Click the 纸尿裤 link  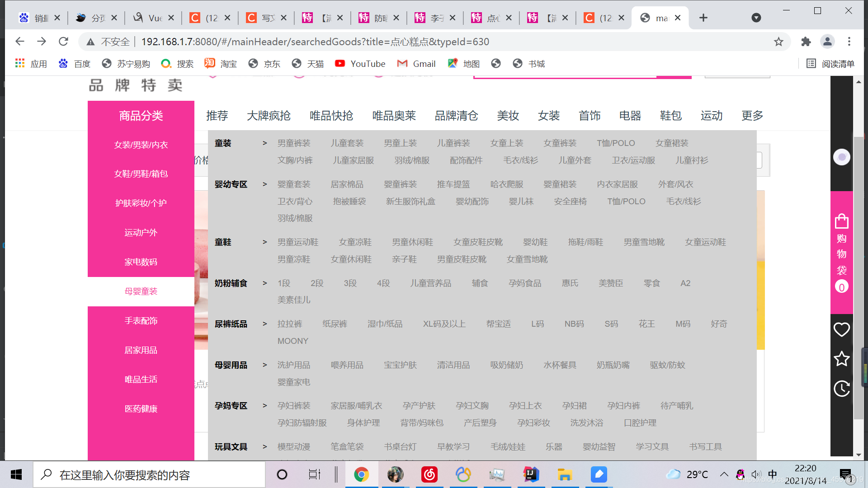335,324
